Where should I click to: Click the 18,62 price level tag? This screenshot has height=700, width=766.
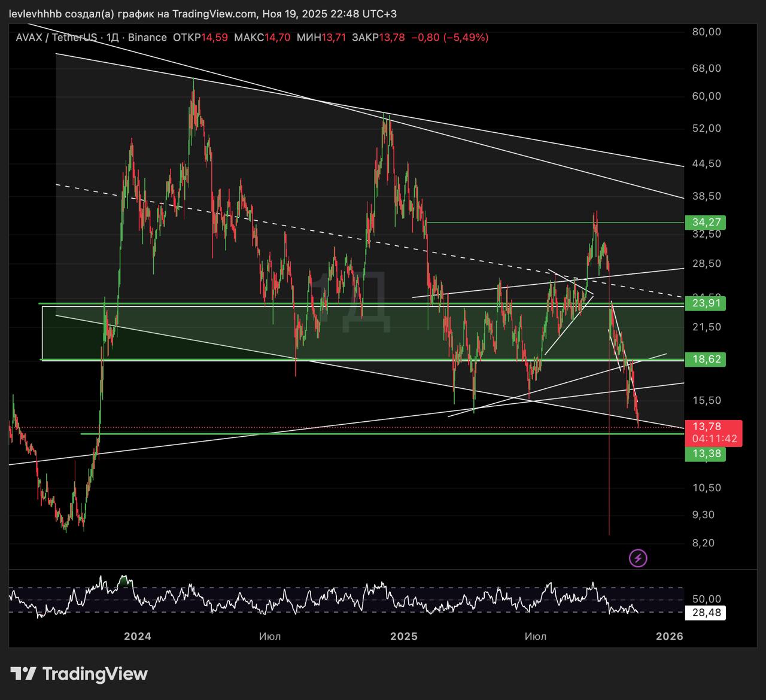(x=706, y=360)
